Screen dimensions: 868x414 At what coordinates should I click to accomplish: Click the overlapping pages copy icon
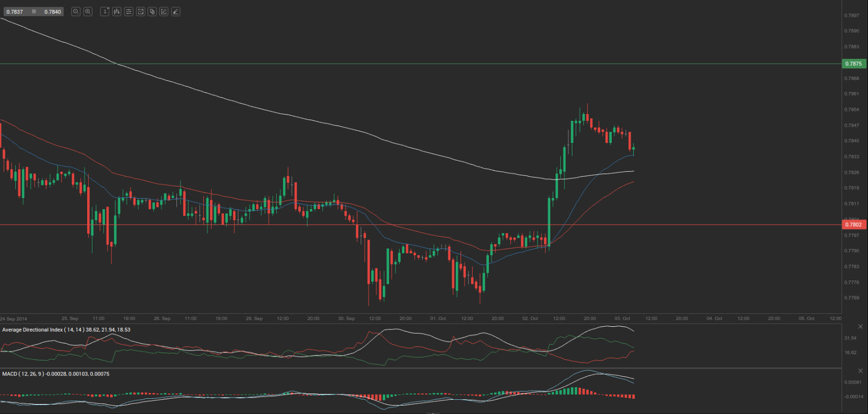[x=152, y=12]
